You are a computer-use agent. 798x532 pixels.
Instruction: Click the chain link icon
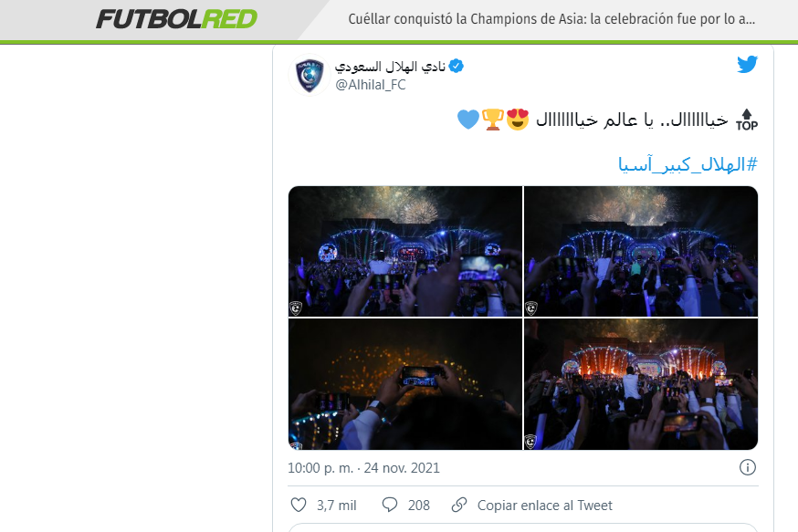tap(459, 505)
